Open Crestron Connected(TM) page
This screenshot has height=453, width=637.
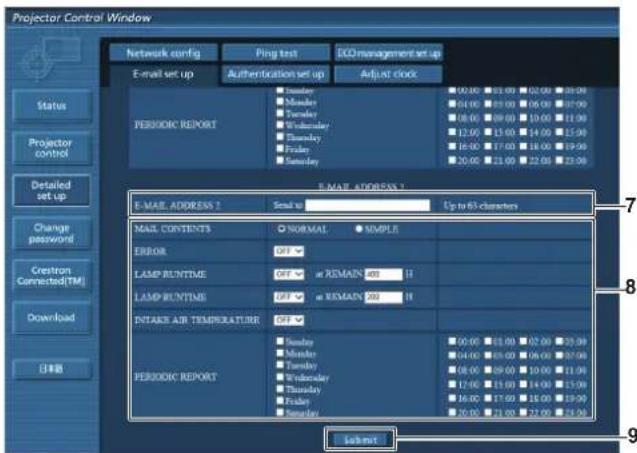tap(52, 275)
